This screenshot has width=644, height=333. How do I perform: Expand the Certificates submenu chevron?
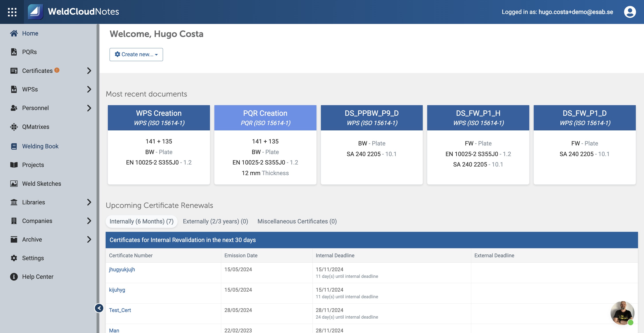click(x=89, y=71)
